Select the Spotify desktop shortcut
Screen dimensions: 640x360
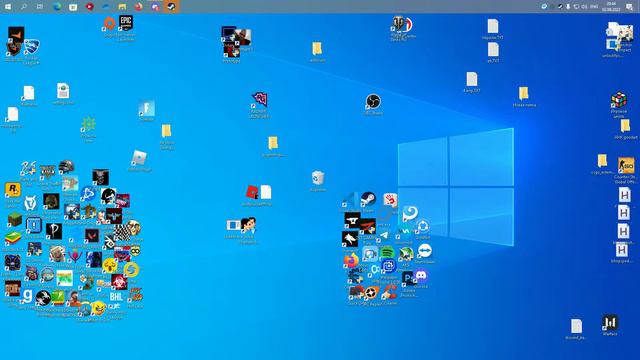click(387, 253)
